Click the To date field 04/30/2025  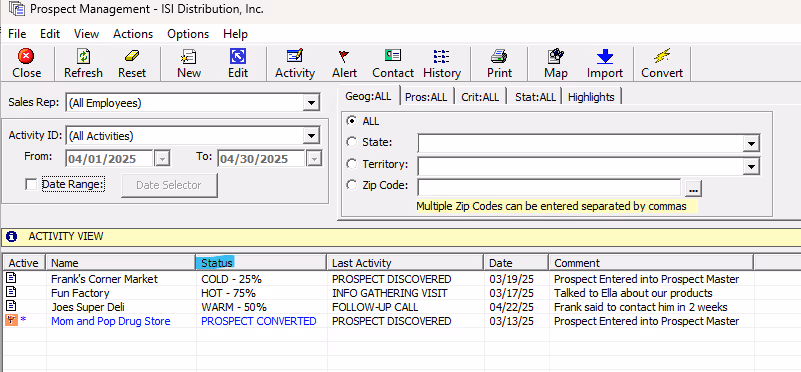click(x=262, y=159)
